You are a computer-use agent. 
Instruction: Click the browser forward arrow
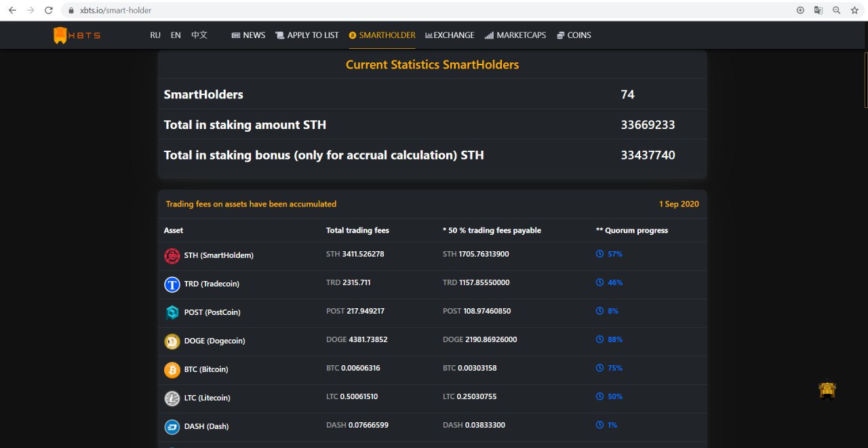31,10
